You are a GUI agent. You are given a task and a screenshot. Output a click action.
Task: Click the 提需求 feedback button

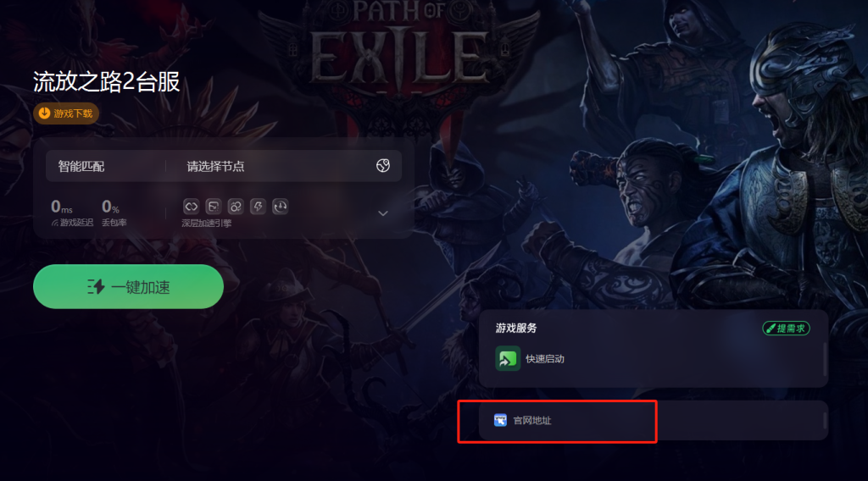786,329
